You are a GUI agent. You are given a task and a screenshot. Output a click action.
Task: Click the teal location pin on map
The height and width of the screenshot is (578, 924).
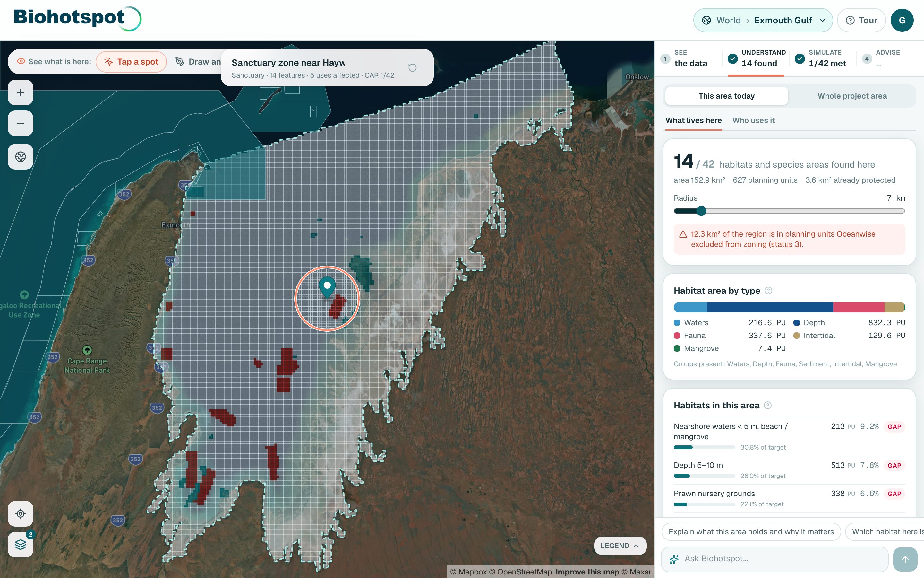327,287
